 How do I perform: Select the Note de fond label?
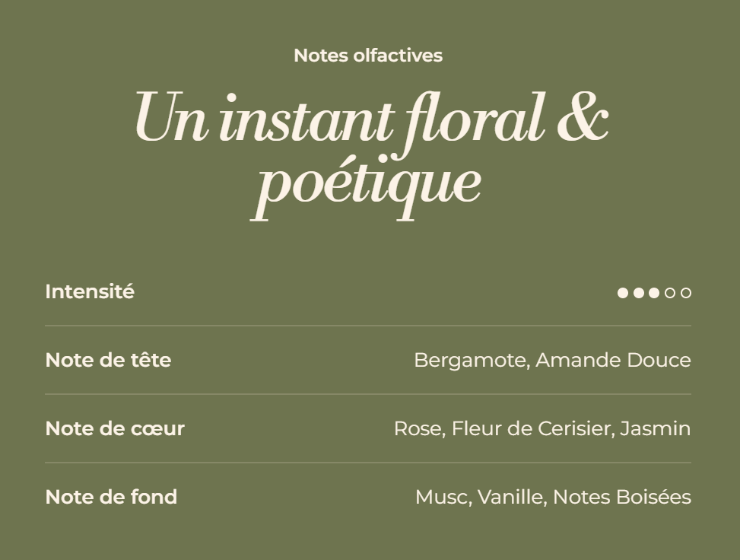(x=111, y=497)
